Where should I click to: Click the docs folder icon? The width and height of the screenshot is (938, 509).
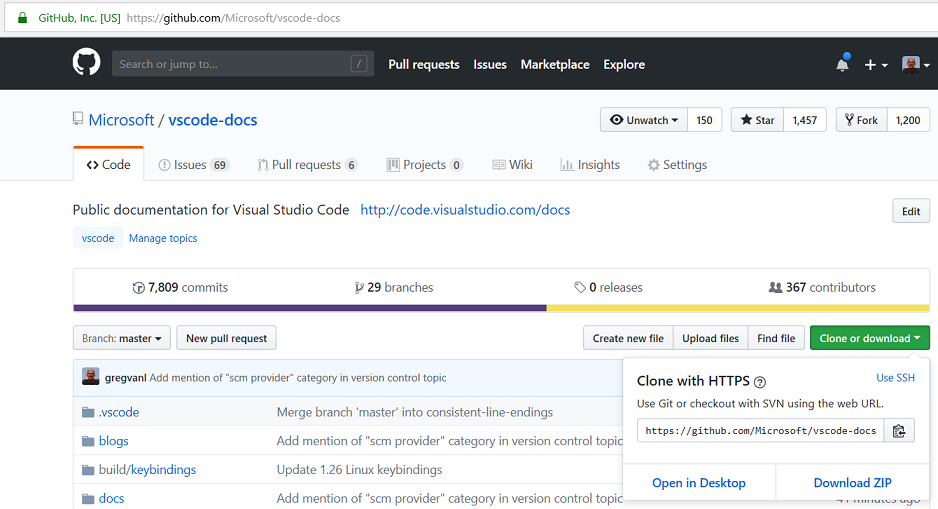[x=88, y=498]
